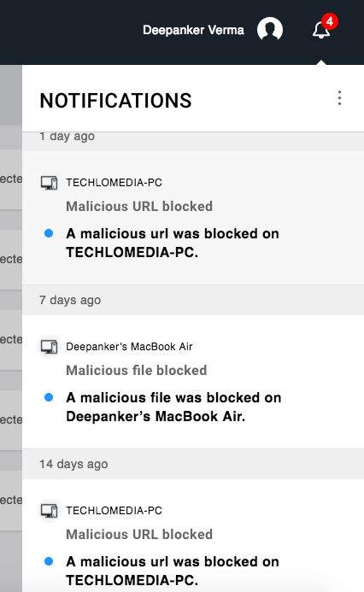The image size is (364, 592).
Task: Click the device icon in 14 days ago notification
Action: coord(49,511)
